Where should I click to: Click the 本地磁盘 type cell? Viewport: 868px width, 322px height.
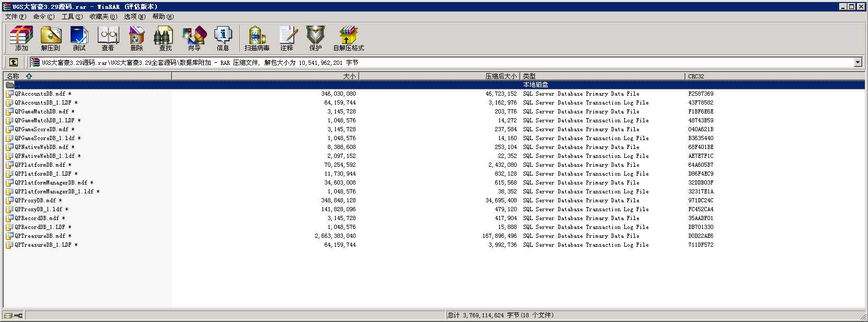535,85
